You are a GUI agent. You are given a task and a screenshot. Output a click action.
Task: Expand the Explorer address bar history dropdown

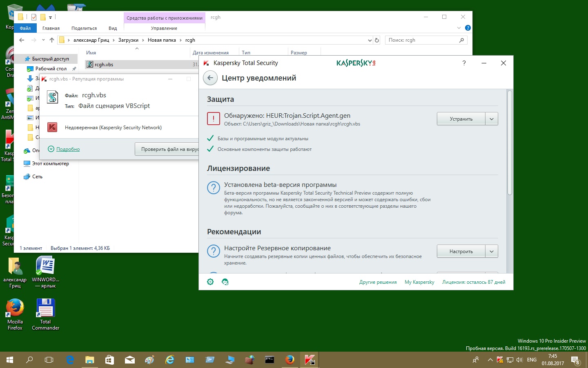(x=370, y=40)
